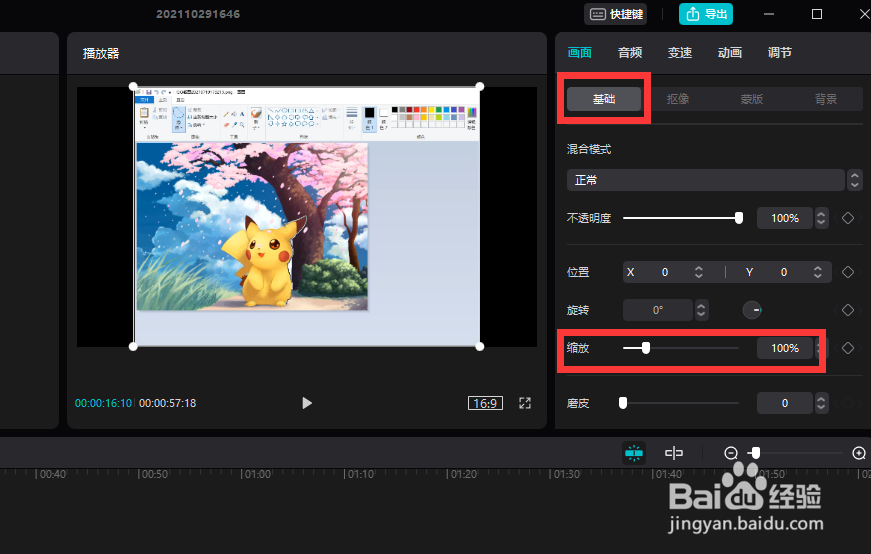The width and height of the screenshot is (871, 554).
Task: Click the rotation dial knob
Action: click(x=752, y=310)
